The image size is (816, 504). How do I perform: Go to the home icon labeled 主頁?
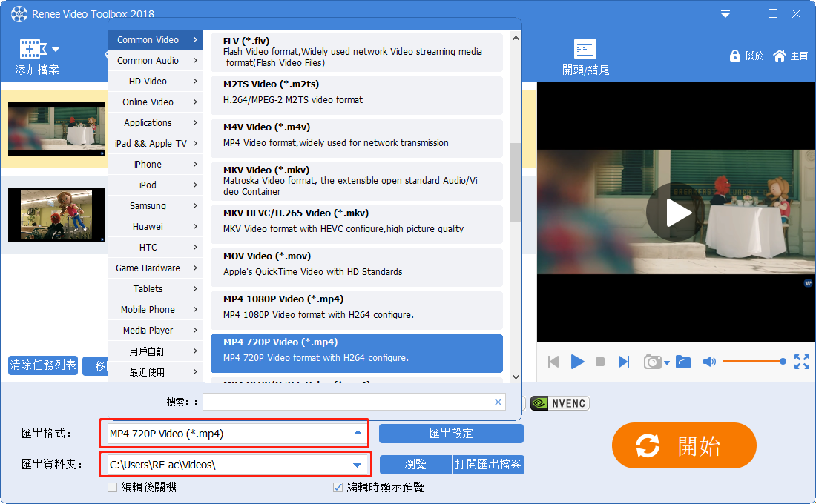click(779, 56)
